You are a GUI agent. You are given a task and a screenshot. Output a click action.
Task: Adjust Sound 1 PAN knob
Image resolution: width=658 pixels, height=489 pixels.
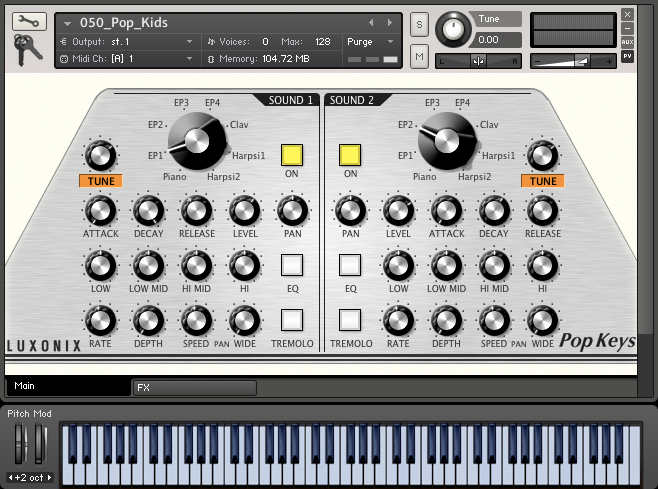coord(292,211)
